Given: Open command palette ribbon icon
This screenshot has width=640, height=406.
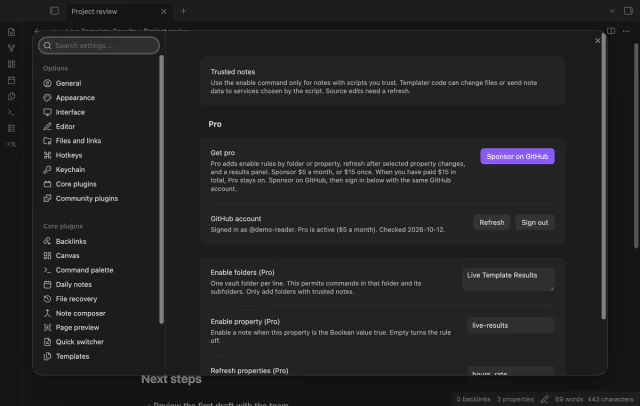Looking at the screenshot, I should pyautogui.click(x=11, y=112).
